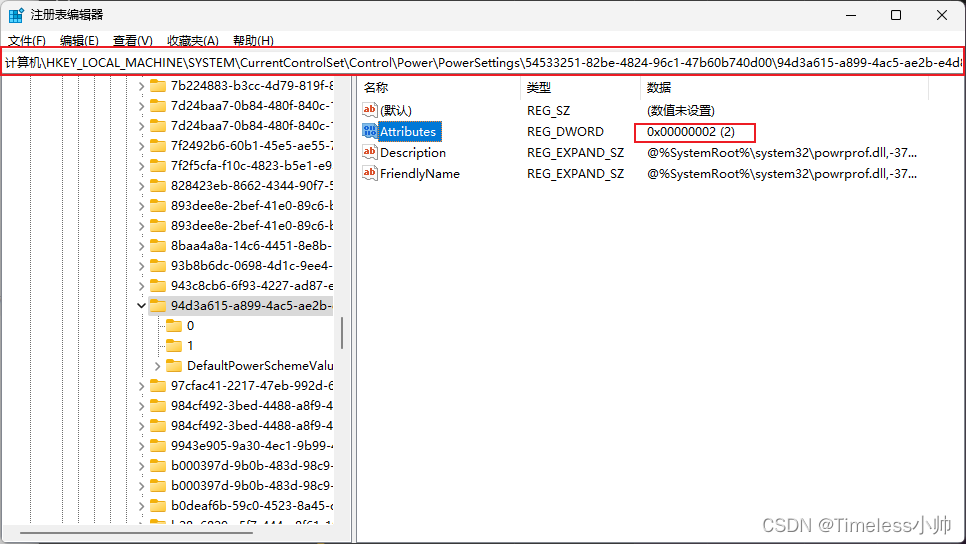Select tree key 97cfac41-2217-47eb-992d
This screenshot has height=544, width=966.
pyautogui.click(x=251, y=386)
